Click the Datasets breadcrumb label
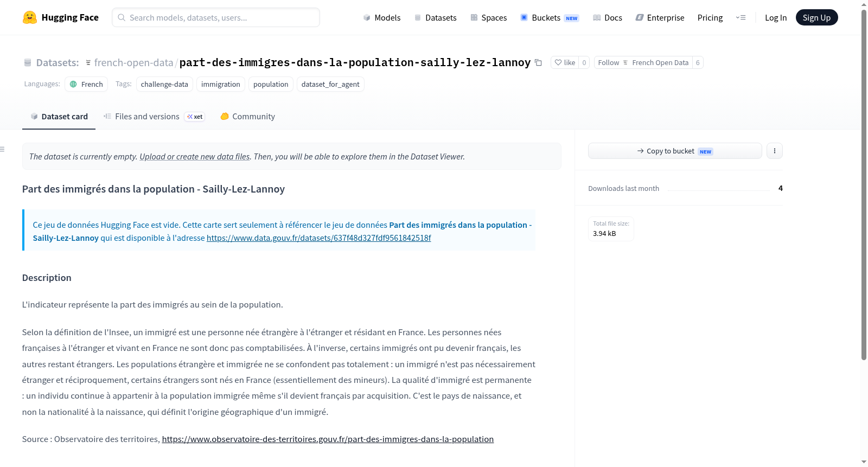The width and height of the screenshot is (868, 467). [58, 62]
